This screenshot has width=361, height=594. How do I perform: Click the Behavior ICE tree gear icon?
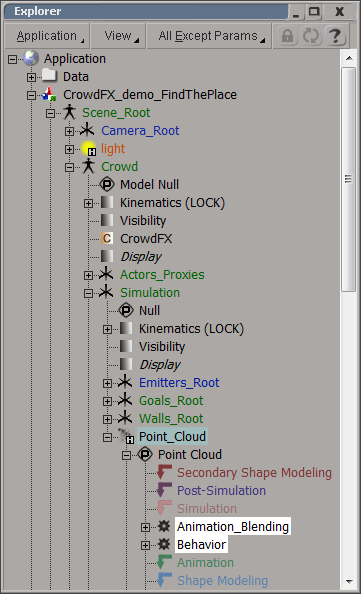point(164,544)
